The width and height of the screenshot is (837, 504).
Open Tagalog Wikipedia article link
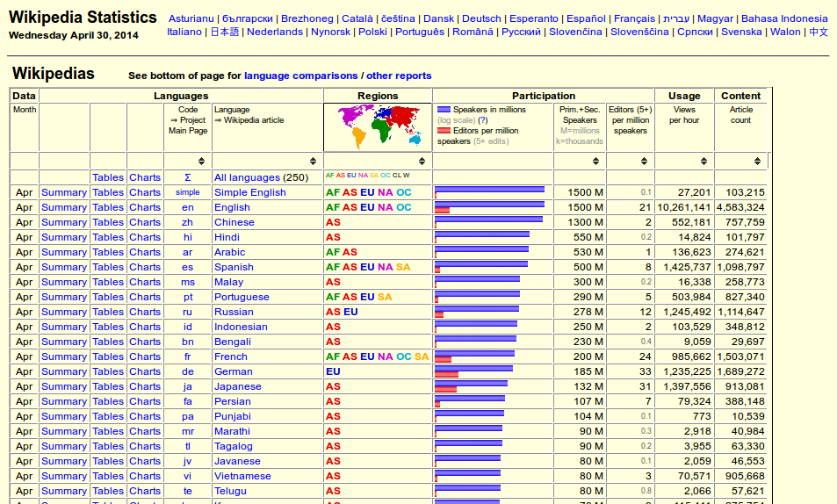[x=234, y=446]
